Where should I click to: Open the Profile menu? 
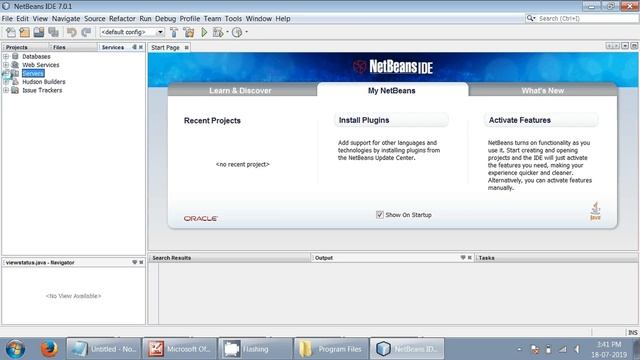pyautogui.click(x=190, y=19)
